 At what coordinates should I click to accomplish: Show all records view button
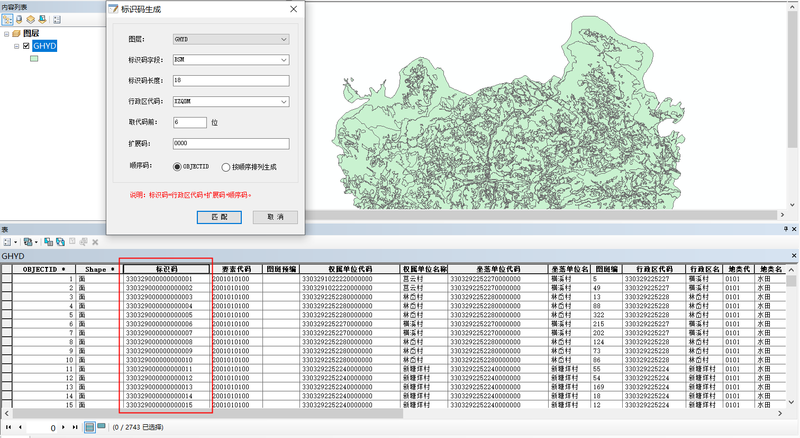click(x=90, y=427)
